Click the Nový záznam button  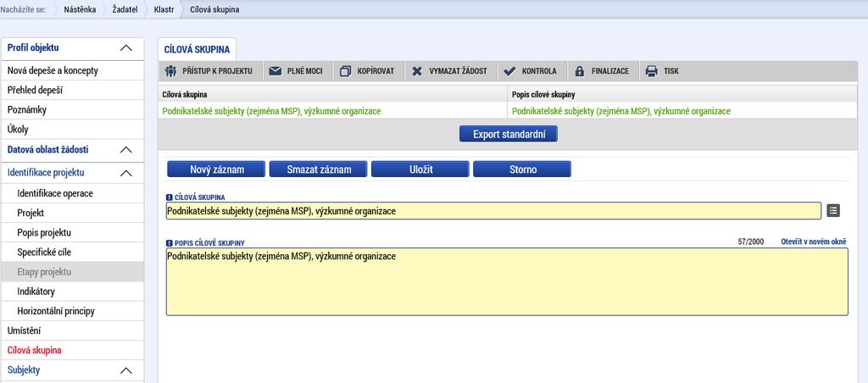[216, 169]
